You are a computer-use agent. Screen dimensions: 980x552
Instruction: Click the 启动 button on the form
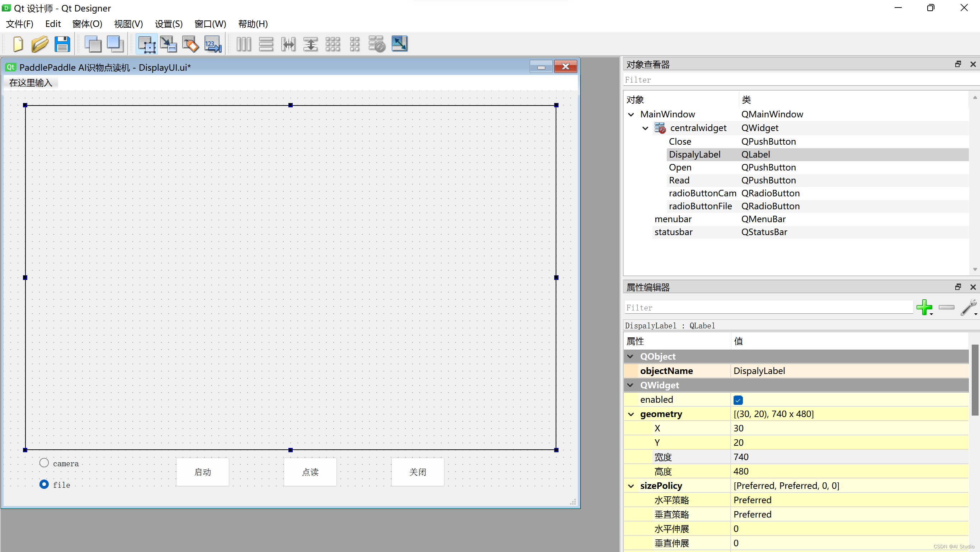tap(202, 472)
